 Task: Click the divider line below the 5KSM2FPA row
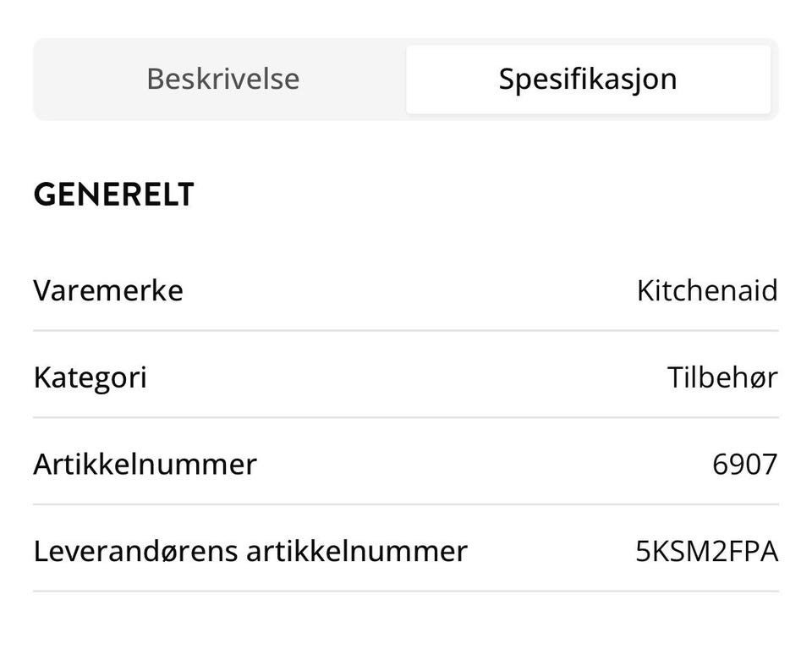[406, 591]
